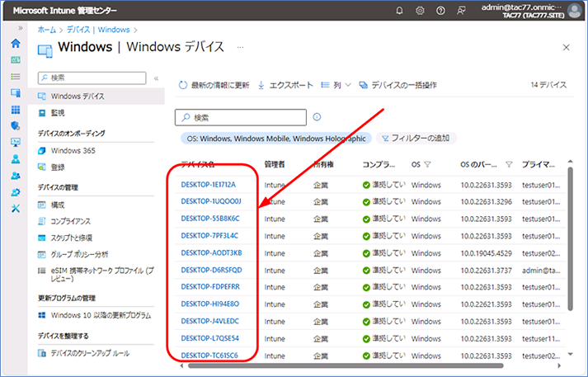Click 最新の情報に更新 refresh button
Screen dimensions: 588x377
pos(214,85)
